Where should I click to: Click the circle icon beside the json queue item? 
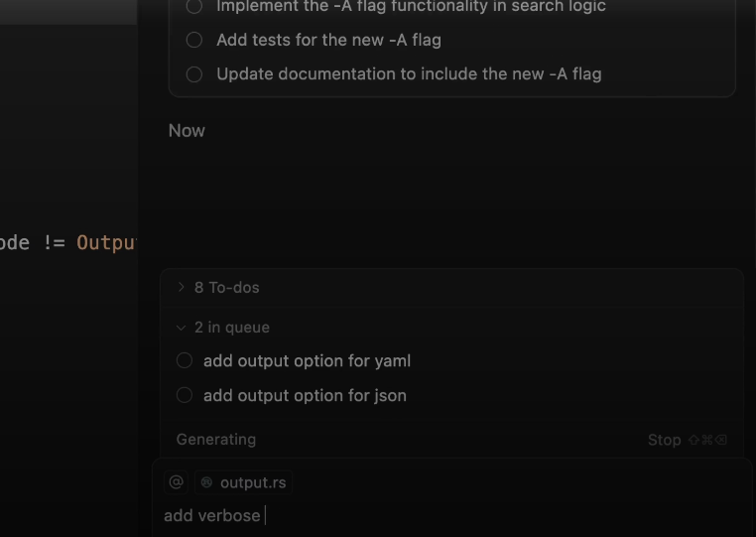click(x=185, y=395)
